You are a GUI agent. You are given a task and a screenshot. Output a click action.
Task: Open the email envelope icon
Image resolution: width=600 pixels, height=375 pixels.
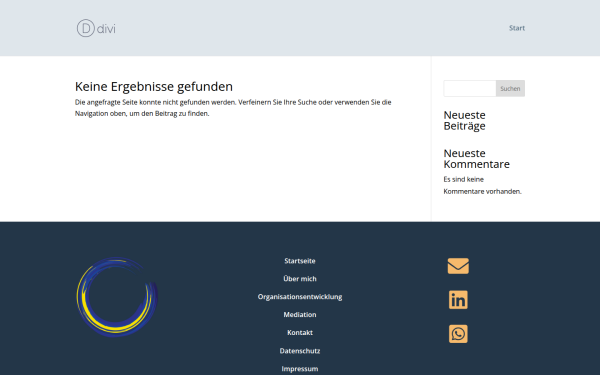[458, 266]
